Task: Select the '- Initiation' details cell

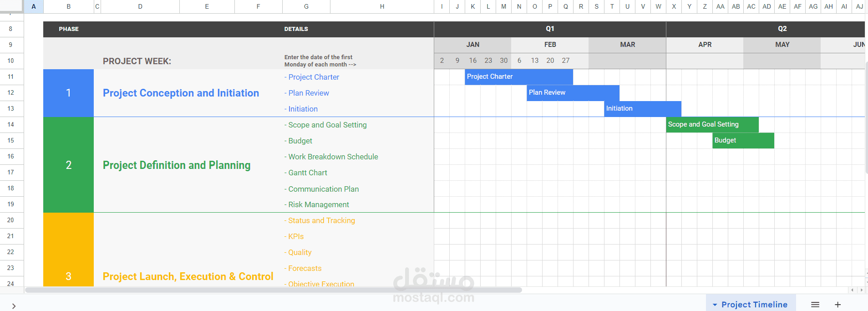Action: click(301, 109)
